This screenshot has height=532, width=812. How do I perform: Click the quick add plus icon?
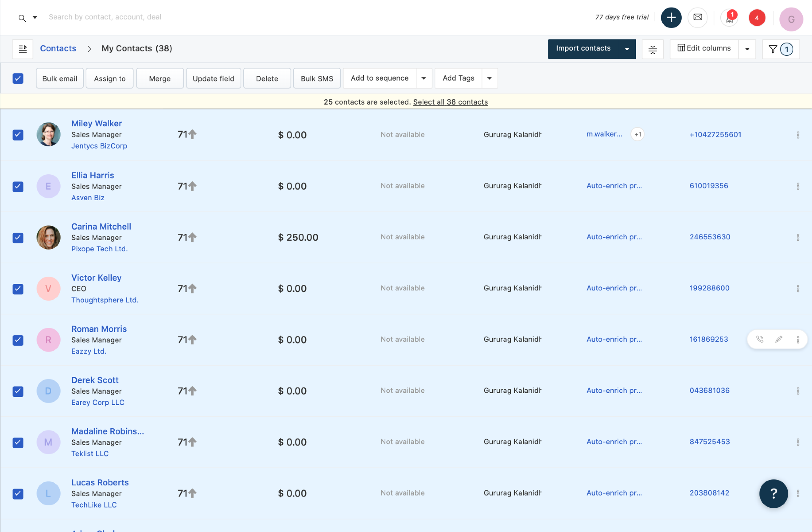coord(671,18)
